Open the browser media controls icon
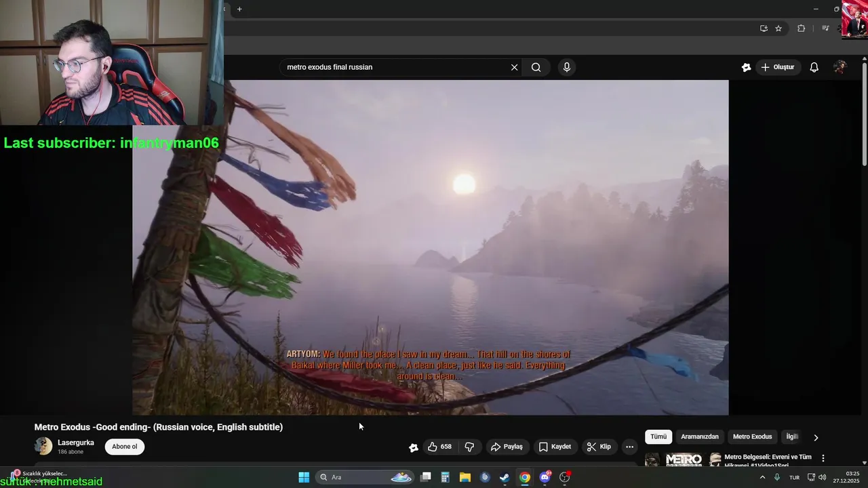 pyautogui.click(x=825, y=28)
